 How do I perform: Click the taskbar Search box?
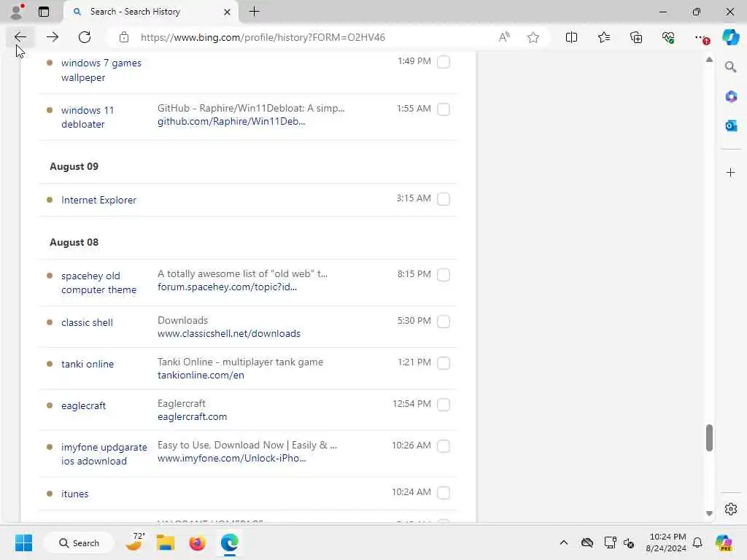pyautogui.click(x=79, y=542)
